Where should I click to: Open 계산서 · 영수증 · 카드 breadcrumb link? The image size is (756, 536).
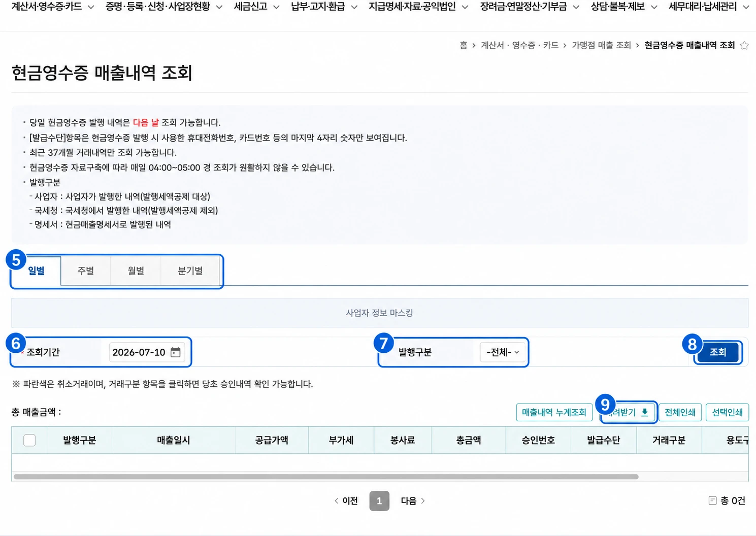(x=519, y=46)
